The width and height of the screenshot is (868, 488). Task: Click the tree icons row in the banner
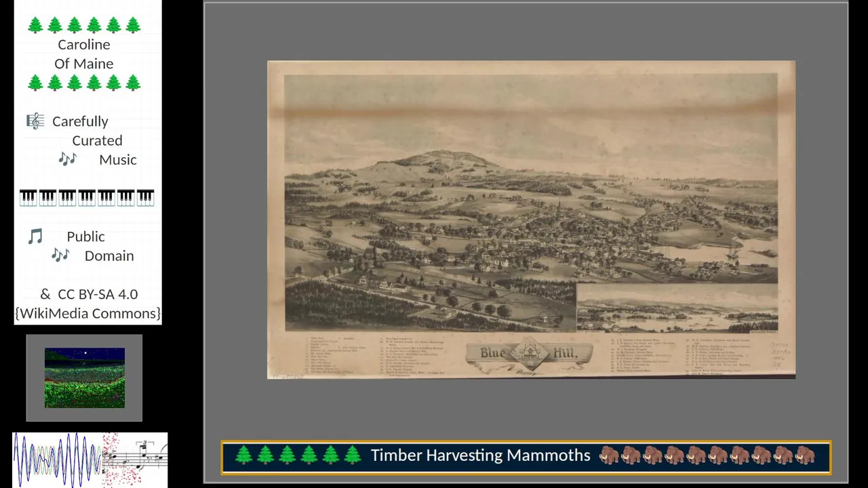pos(298,455)
